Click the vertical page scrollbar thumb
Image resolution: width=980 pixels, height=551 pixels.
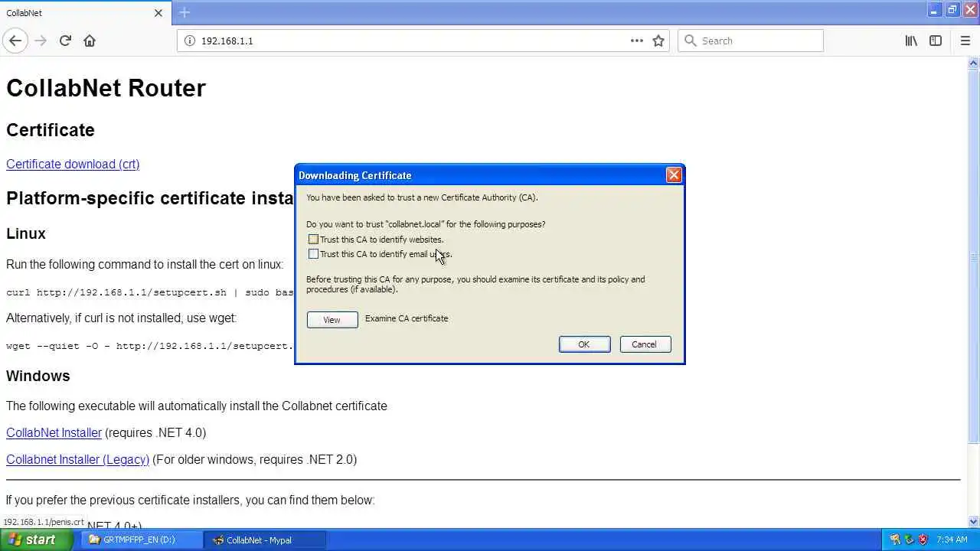tap(973, 256)
